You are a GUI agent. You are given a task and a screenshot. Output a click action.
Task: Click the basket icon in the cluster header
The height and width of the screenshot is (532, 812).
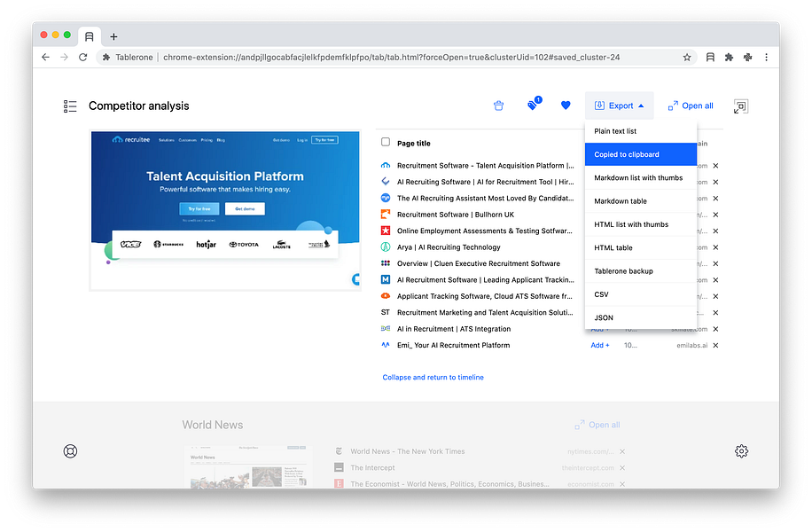coord(499,106)
